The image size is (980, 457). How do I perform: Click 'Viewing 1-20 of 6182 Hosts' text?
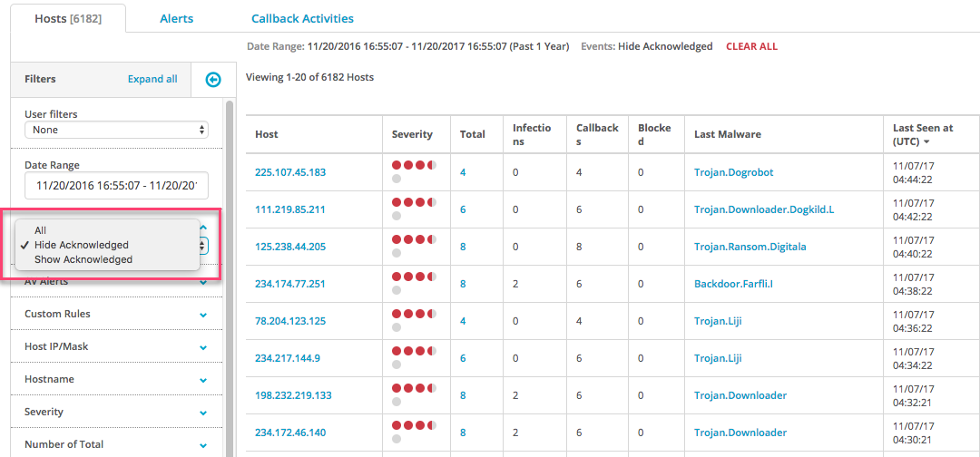(310, 78)
